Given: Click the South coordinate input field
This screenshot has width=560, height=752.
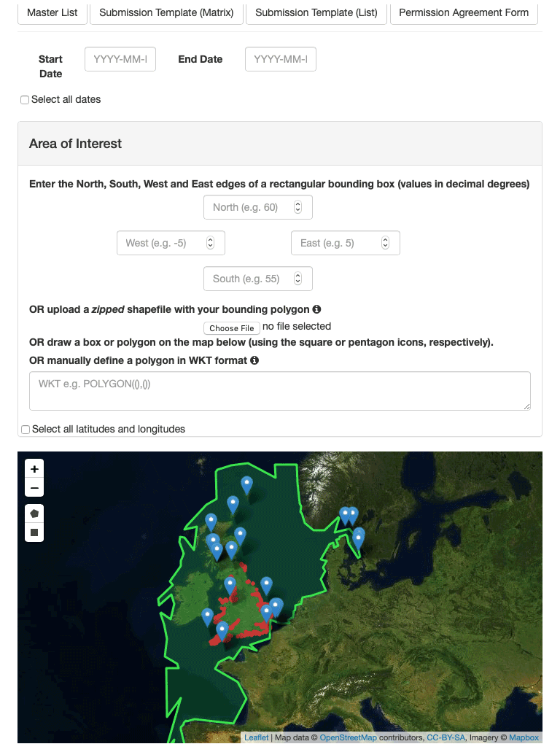Looking at the screenshot, I should click(248, 279).
